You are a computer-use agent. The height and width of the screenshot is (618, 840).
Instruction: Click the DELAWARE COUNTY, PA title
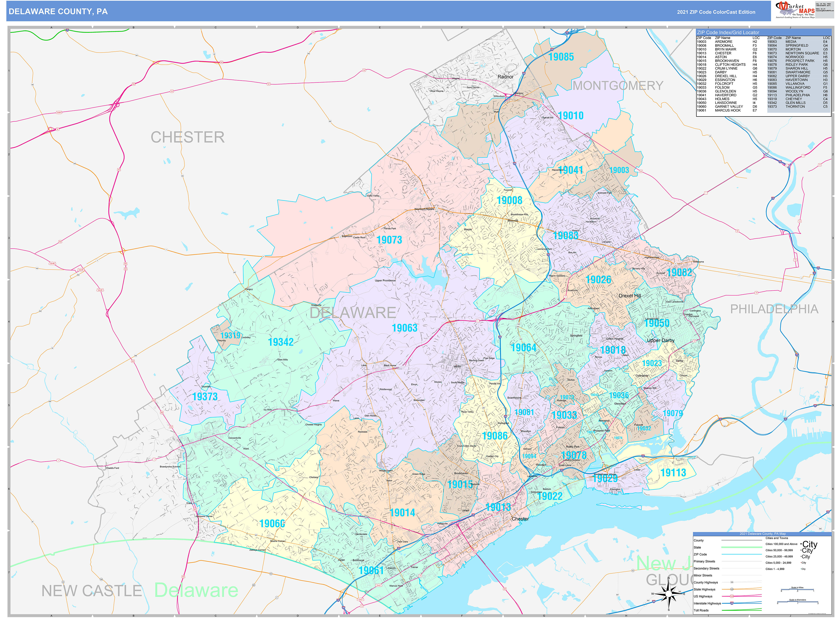click(58, 12)
